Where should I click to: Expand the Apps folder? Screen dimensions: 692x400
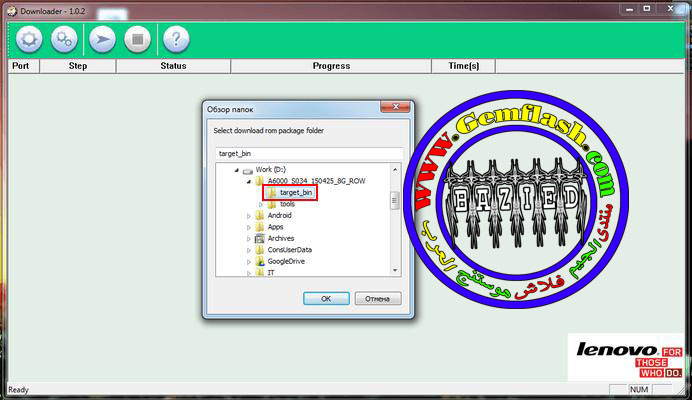click(x=249, y=227)
